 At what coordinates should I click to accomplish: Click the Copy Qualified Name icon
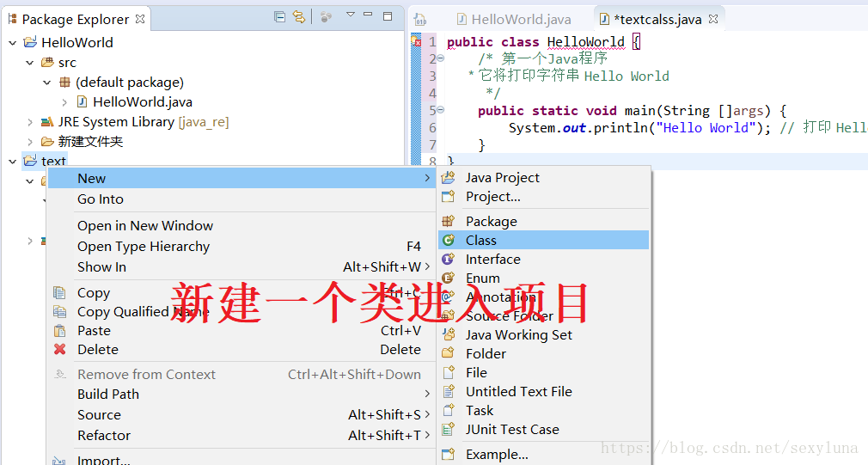(60, 312)
